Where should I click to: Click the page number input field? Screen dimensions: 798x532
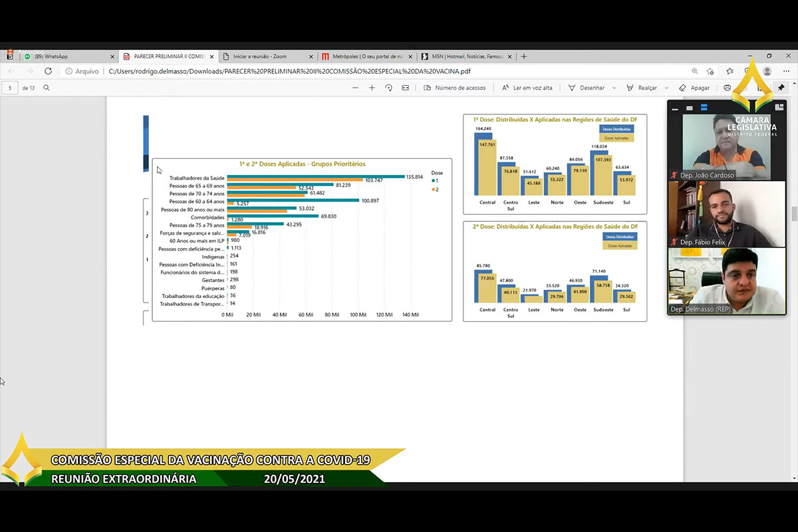click(x=11, y=88)
